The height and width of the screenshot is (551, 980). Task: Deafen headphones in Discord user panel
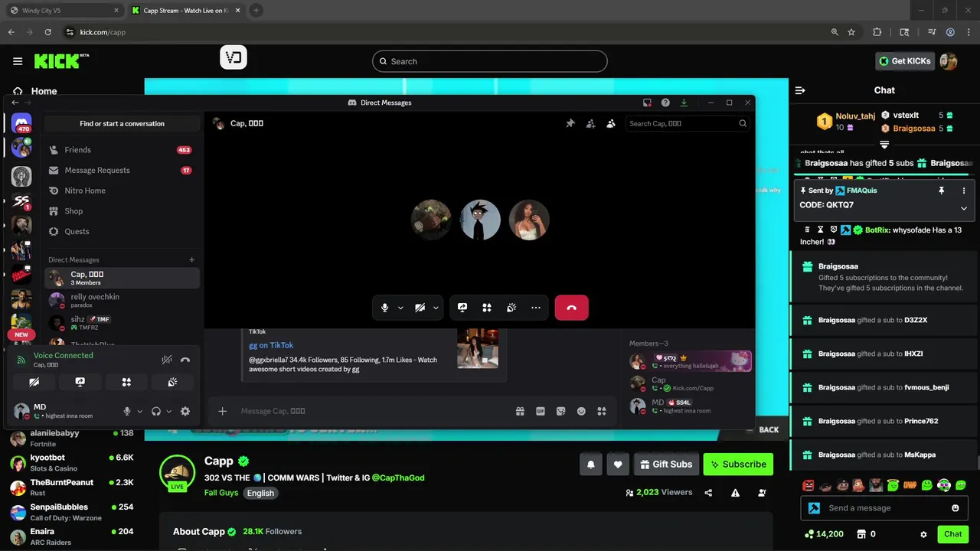(x=156, y=411)
